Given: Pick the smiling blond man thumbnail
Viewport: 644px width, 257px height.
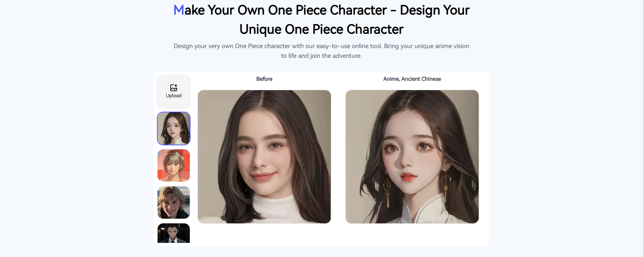Looking at the screenshot, I should 174,203.
